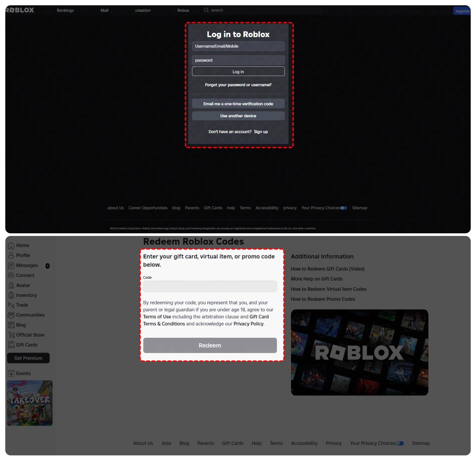Open About Us in the redeem page footer
This screenshot has width=476, height=461.
143,443
